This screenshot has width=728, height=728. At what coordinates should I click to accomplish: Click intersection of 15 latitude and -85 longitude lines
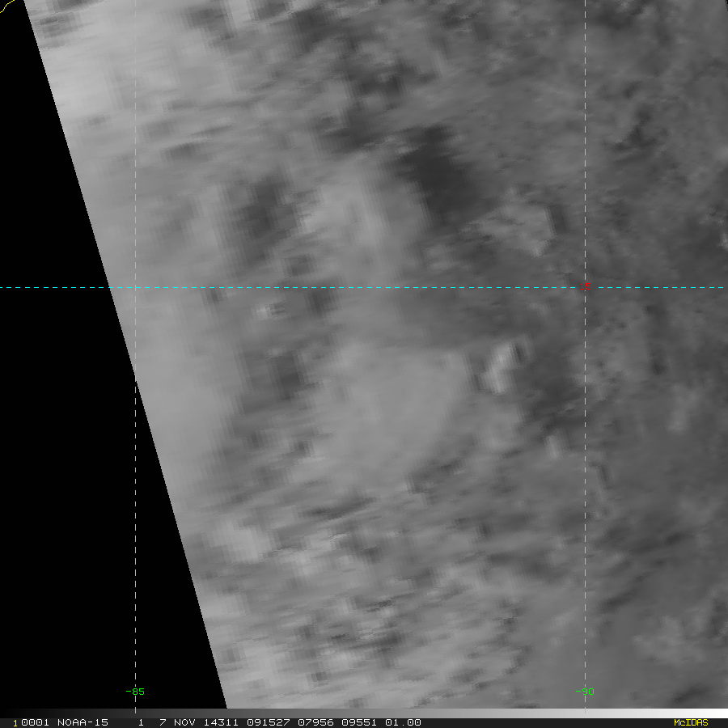coord(136,287)
